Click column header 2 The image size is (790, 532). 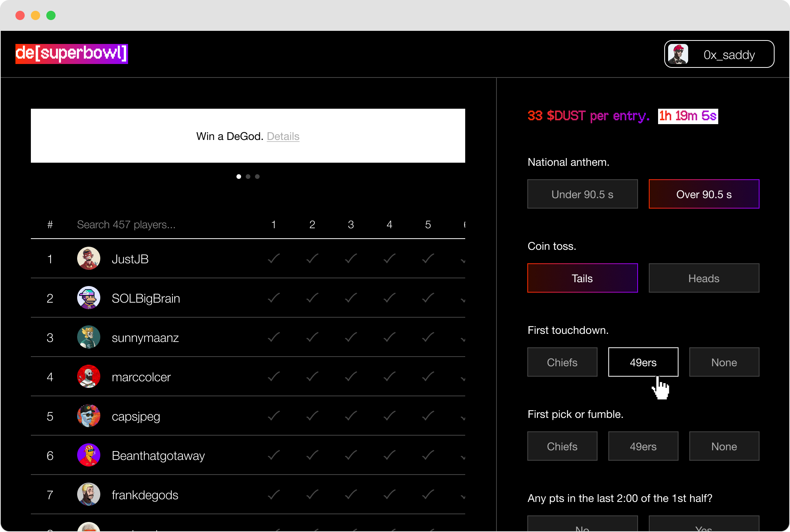point(312,225)
